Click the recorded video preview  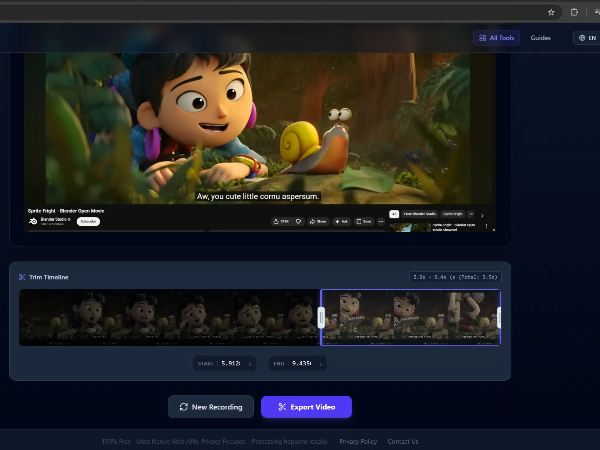click(260, 142)
